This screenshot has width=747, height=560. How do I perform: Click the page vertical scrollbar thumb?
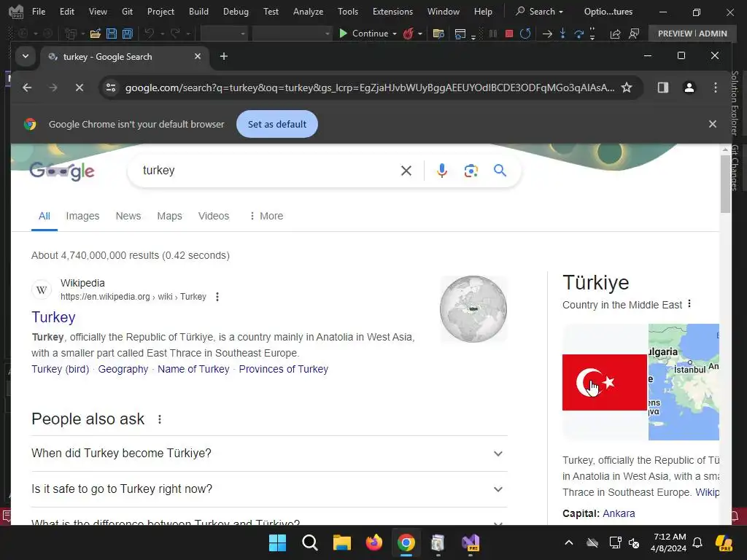click(x=725, y=184)
